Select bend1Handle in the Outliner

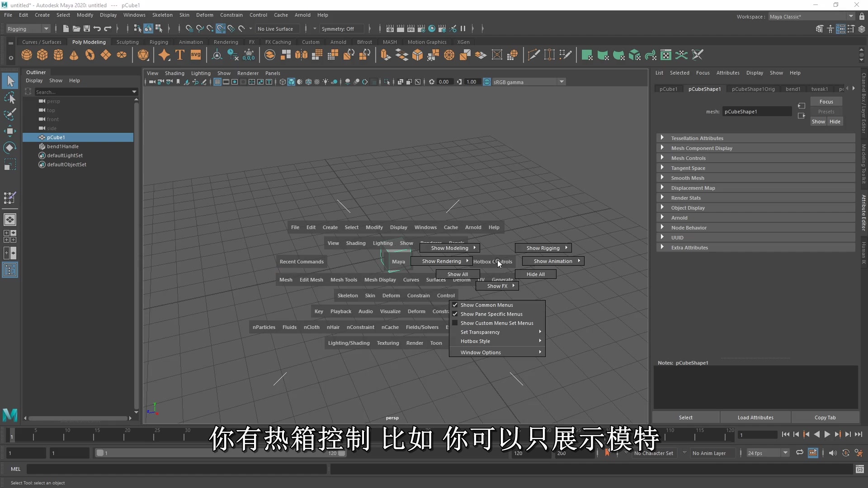pyautogui.click(x=63, y=146)
